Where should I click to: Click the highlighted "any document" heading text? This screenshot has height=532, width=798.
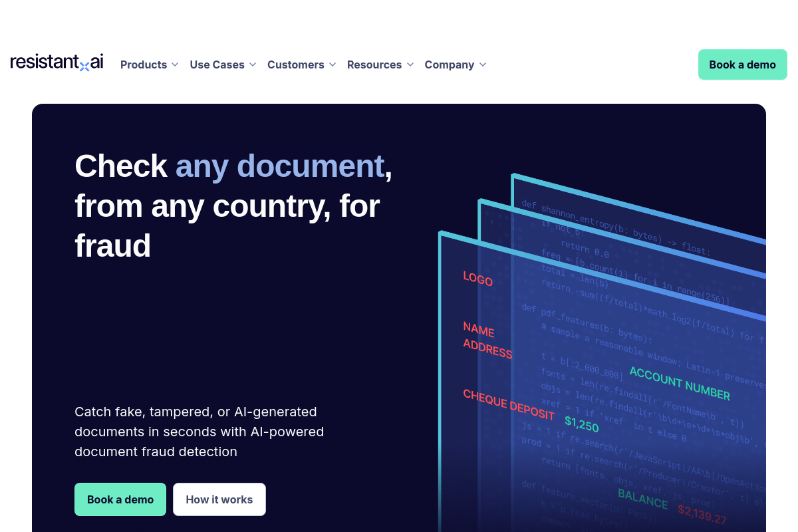tap(279, 166)
